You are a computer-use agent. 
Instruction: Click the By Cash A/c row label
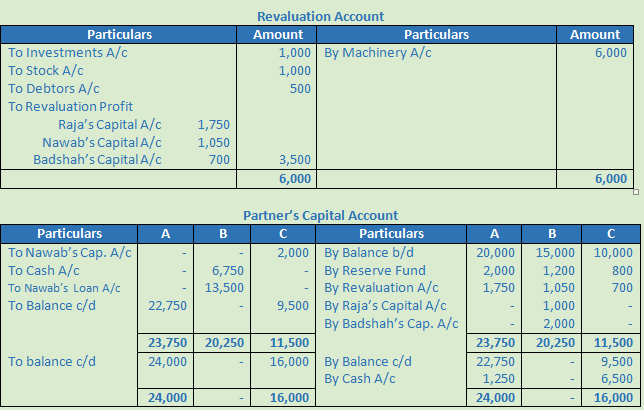point(359,378)
